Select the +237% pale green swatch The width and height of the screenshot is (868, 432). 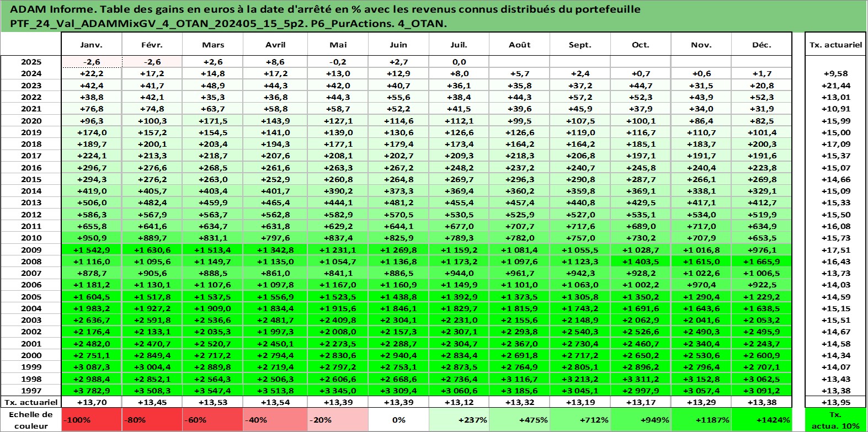point(459,420)
